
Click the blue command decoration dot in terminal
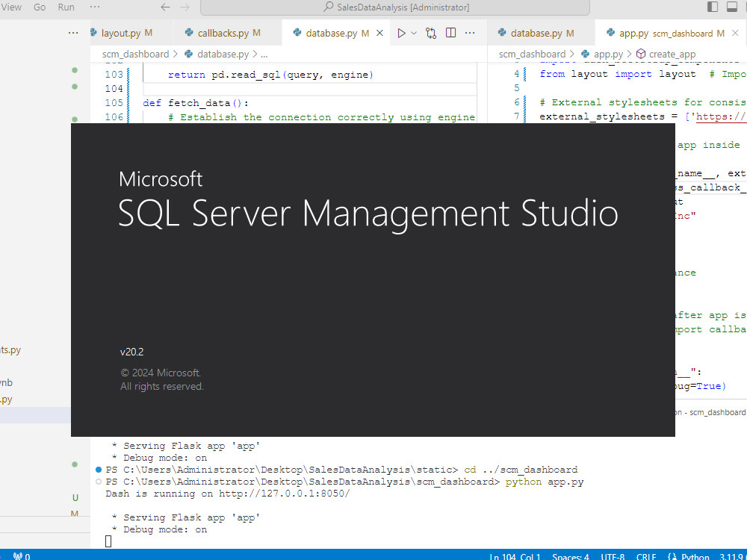pos(99,470)
